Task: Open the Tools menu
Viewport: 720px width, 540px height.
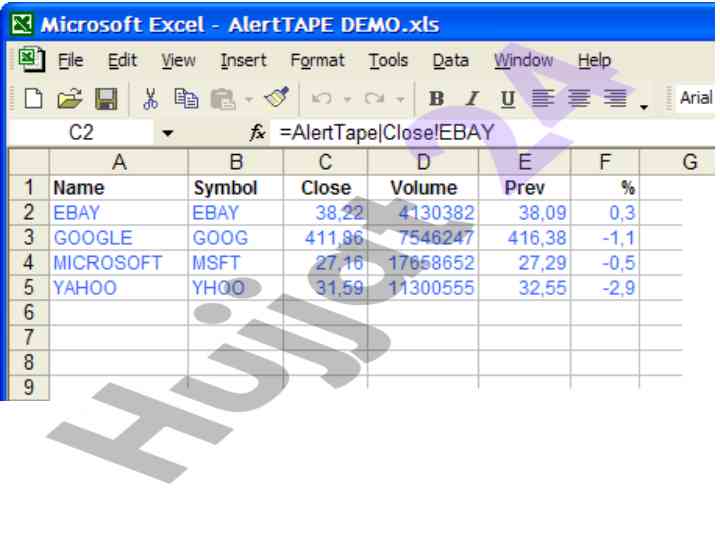Action: click(388, 60)
